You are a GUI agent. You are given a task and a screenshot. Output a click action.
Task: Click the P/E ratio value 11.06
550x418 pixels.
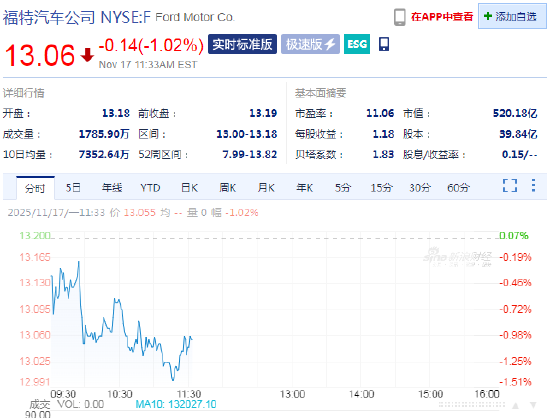pos(380,113)
